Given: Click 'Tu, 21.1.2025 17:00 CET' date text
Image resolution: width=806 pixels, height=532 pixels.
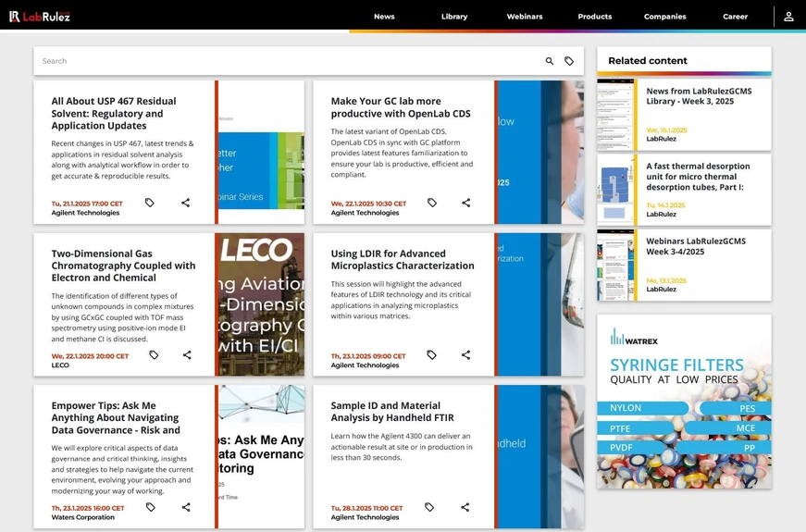Looking at the screenshot, I should coord(87,204).
